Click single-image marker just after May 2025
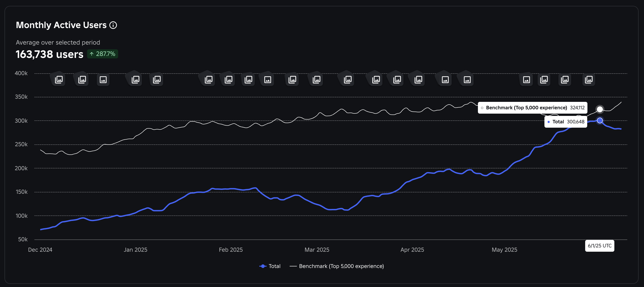 pos(526,79)
